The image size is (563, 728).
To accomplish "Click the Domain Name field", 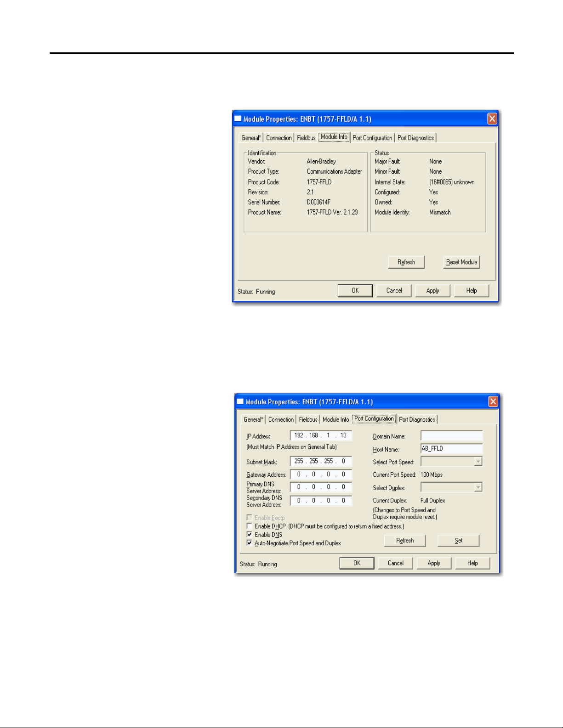I will click(x=452, y=436).
